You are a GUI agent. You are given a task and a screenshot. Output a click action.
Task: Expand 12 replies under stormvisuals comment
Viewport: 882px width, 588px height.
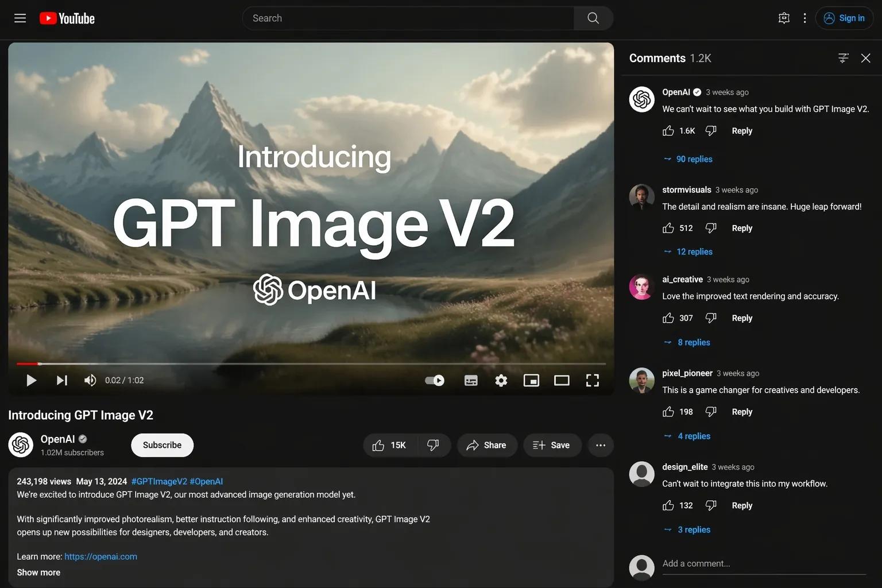tap(694, 252)
